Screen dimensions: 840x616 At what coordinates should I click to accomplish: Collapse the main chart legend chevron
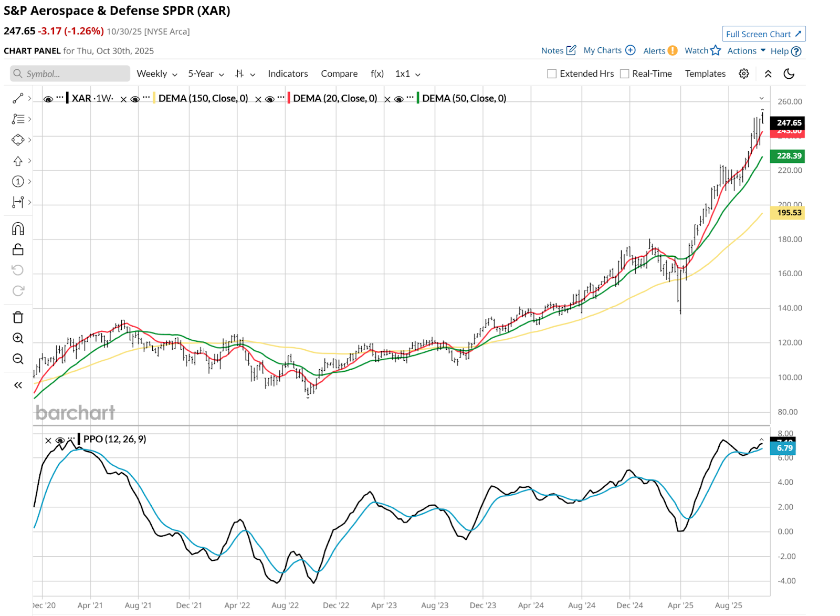[762, 99]
